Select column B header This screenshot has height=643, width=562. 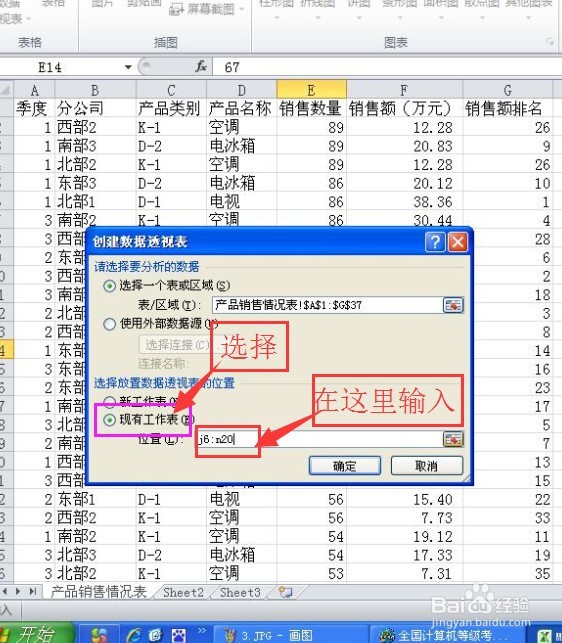pos(95,90)
